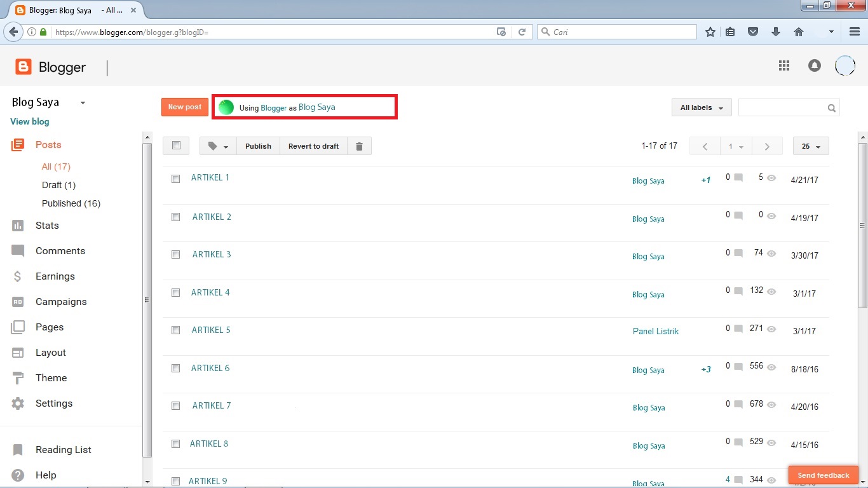Click the Blogger logo icon
This screenshot has height=488, width=868.
24,67
